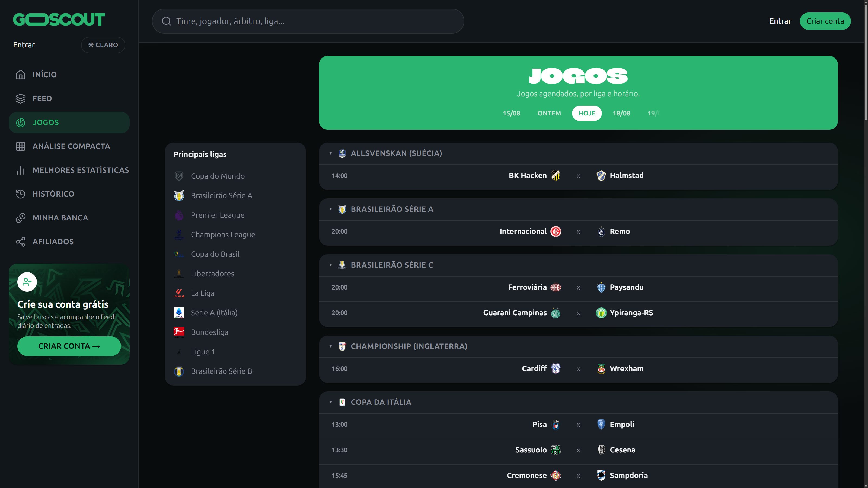This screenshot has height=488, width=868.
Task: Click the Ferroviária team crest
Action: [x=556, y=287]
